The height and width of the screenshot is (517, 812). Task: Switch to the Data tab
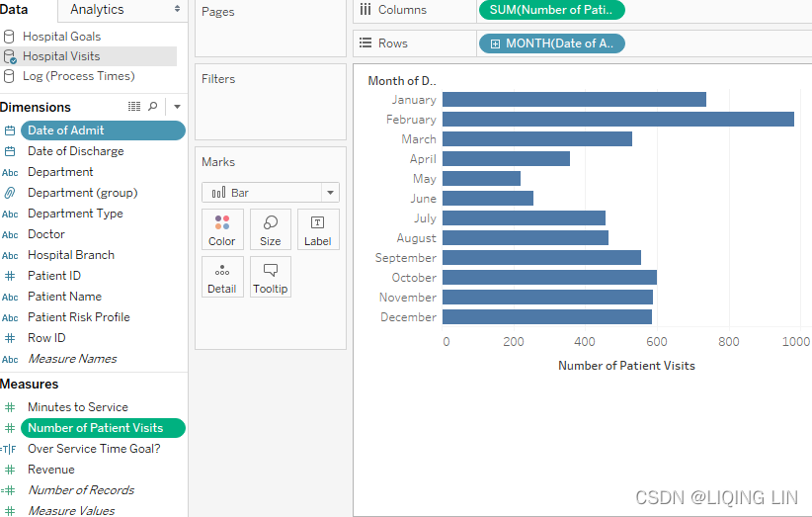coord(14,9)
